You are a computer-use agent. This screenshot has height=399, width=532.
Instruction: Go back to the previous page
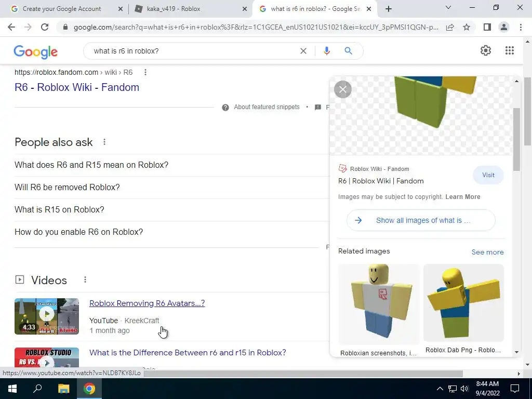pyautogui.click(x=11, y=27)
